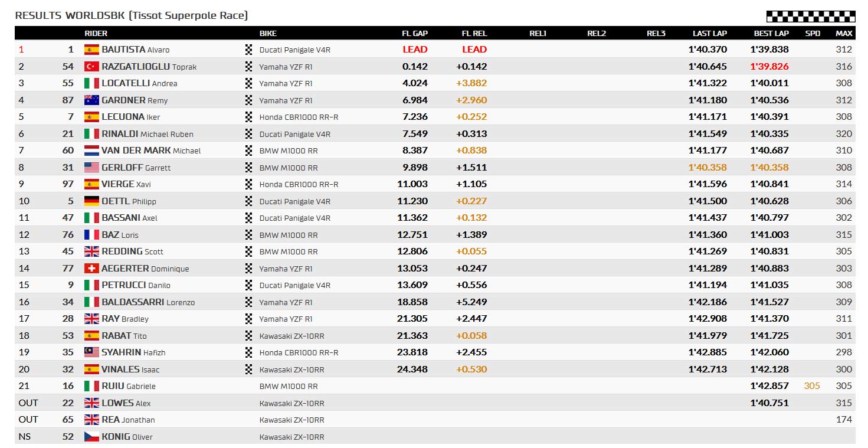Click the checkered flag icon in LOCATELLI row
The width and height of the screenshot is (868, 448).
click(x=248, y=83)
